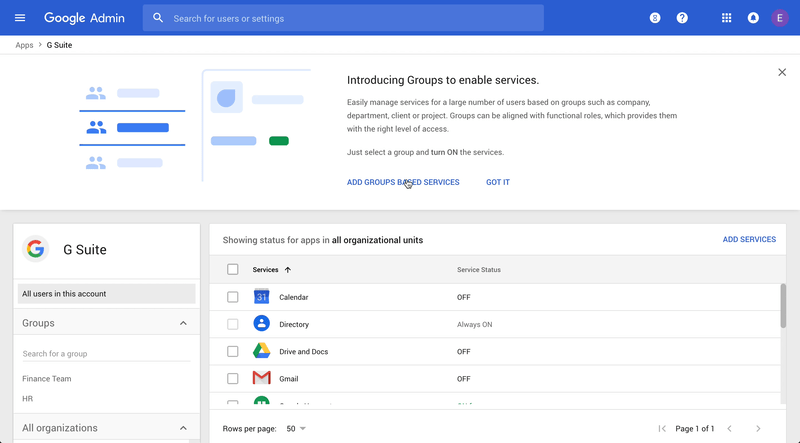The image size is (800, 443).
Task: Open the notifications bell
Action: tap(753, 18)
